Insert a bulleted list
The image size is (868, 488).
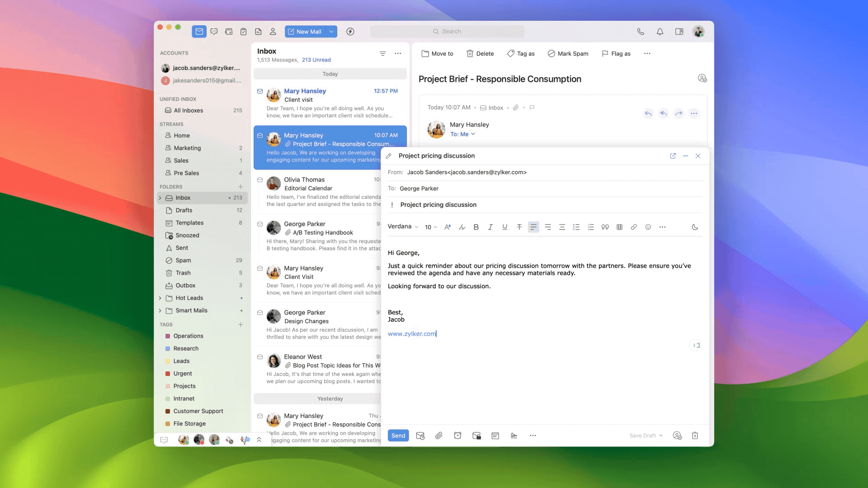(576, 227)
